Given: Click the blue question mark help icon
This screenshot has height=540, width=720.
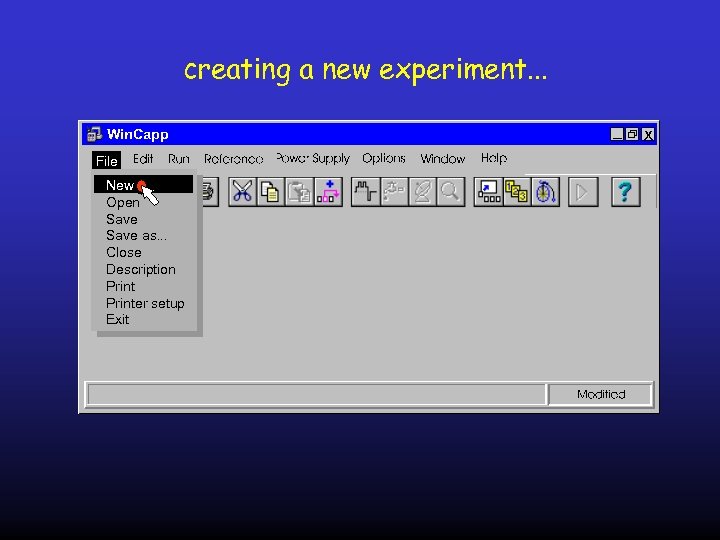Looking at the screenshot, I should pyautogui.click(x=625, y=192).
